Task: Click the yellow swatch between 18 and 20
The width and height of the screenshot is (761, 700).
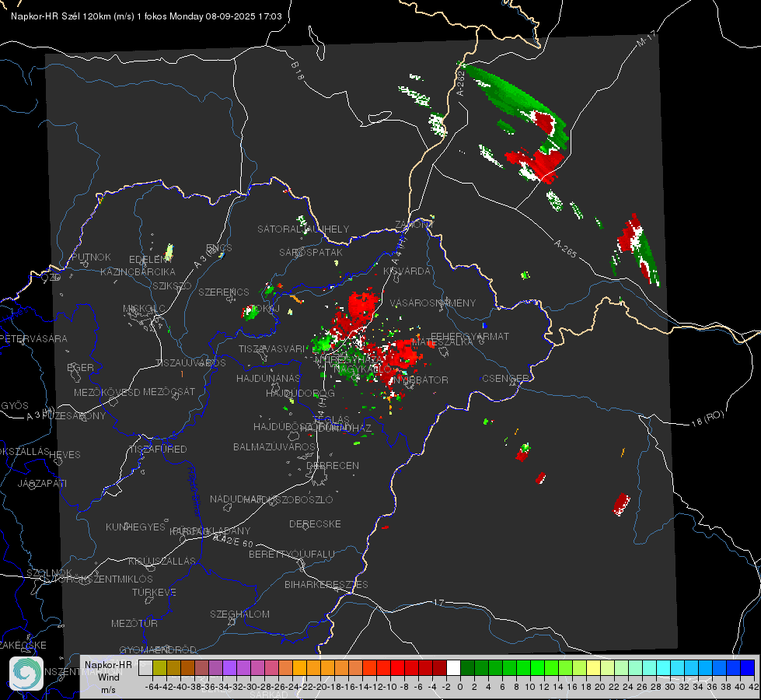Action: pyautogui.click(x=594, y=668)
